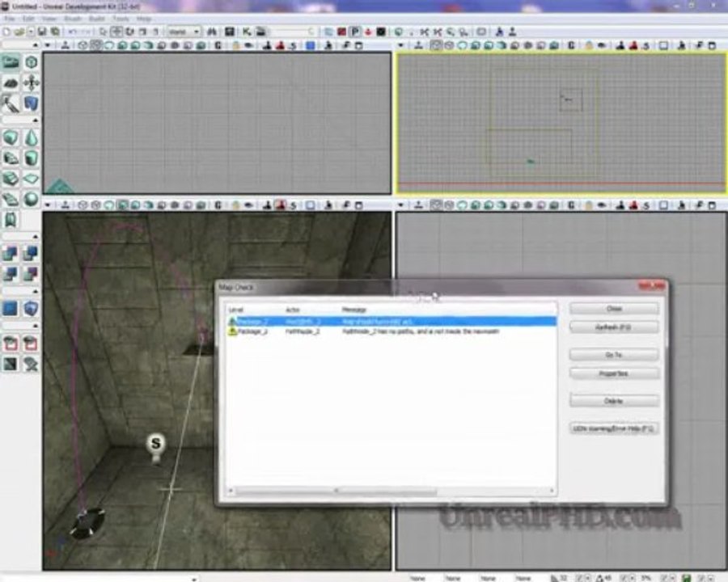Add a Volume from toolbox

pos(31,308)
